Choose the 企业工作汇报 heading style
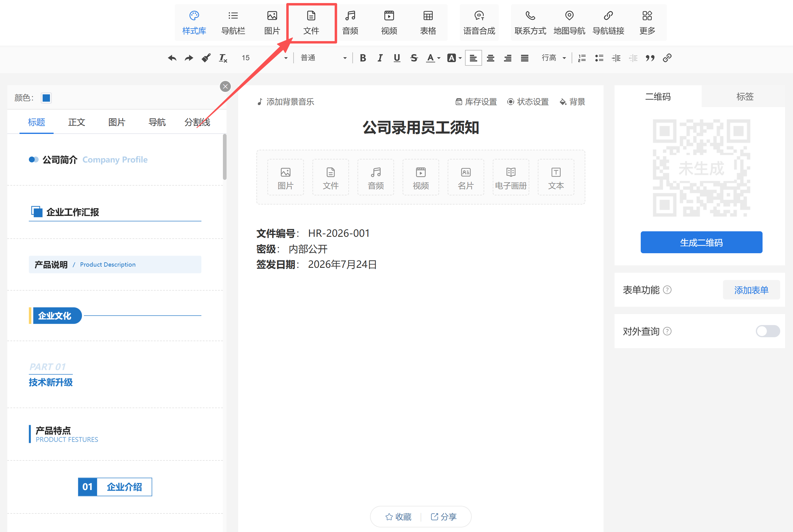Image resolution: width=793 pixels, height=532 pixels. point(115,213)
